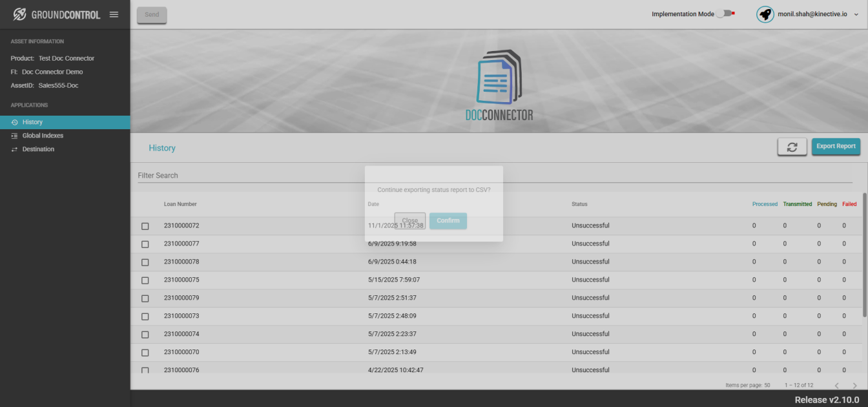Screen dimensions: 868x407
Task: Click the 'Test Doc Connector' product text
Action: [x=67, y=58]
